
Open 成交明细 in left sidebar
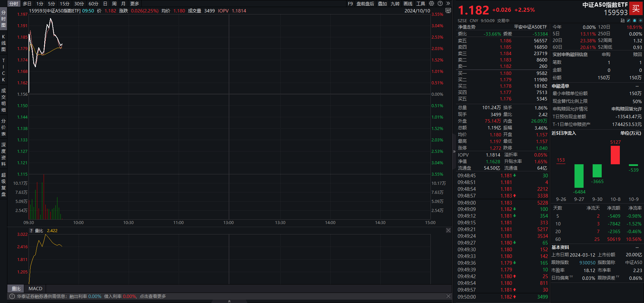click(x=4, y=100)
